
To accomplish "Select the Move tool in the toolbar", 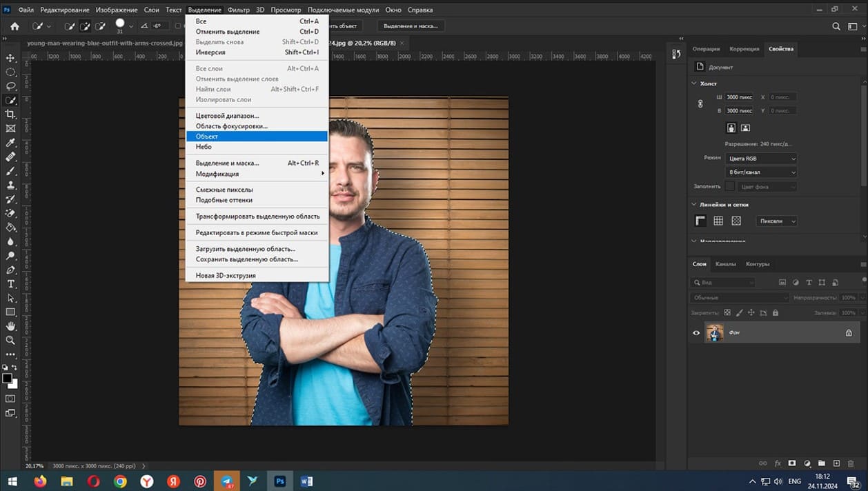I will 10,58.
